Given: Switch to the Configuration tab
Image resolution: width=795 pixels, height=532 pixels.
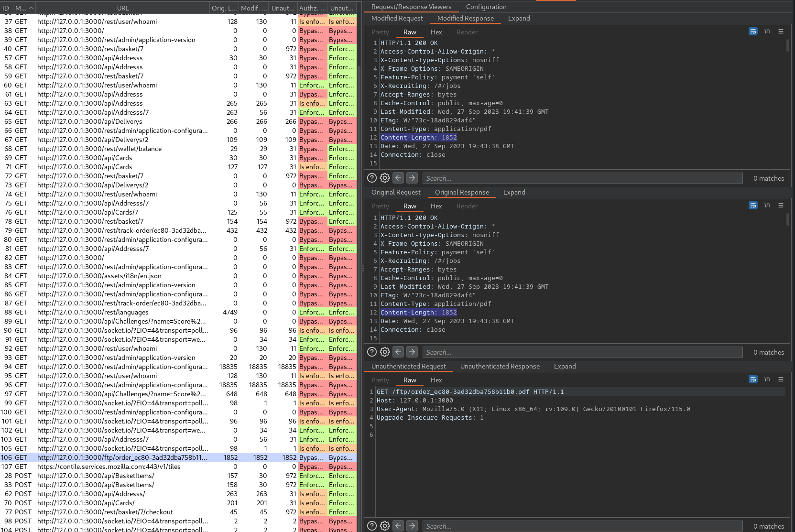Looking at the screenshot, I should tap(486, 7).
